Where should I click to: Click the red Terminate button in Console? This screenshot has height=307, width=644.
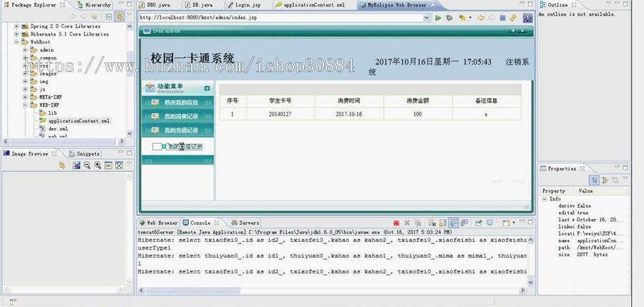[396, 223]
